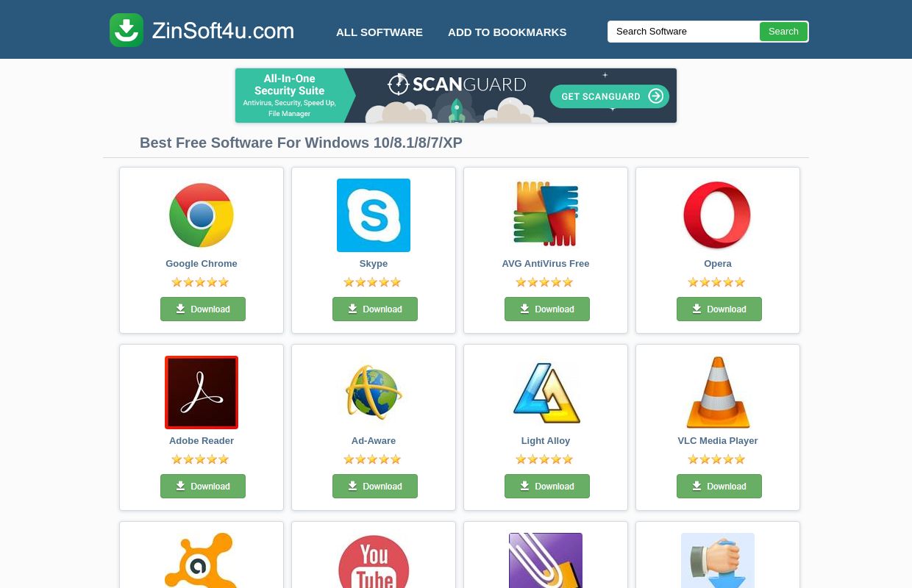Click the GET SCANGUARD banner button
The width and height of the screenshot is (912, 588).
click(x=610, y=96)
